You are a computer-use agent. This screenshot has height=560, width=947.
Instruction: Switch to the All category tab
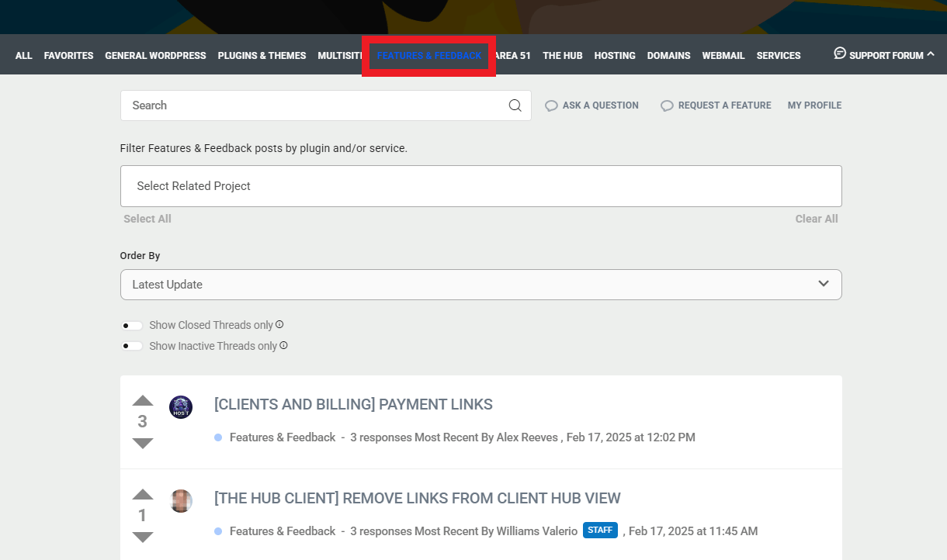click(24, 56)
